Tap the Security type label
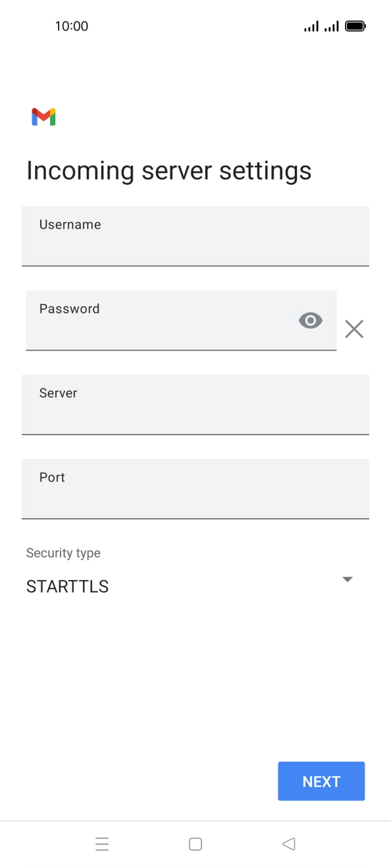The width and height of the screenshot is (391, 868). point(63,553)
